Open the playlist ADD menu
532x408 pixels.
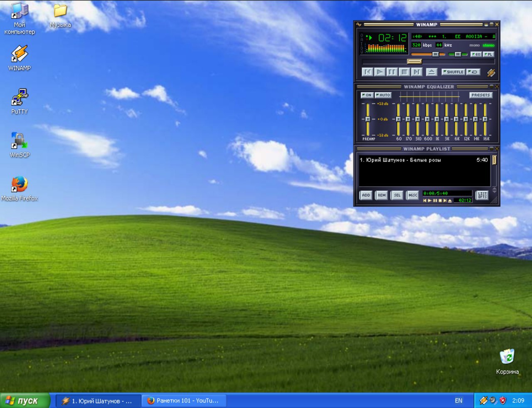pos(366,195)
